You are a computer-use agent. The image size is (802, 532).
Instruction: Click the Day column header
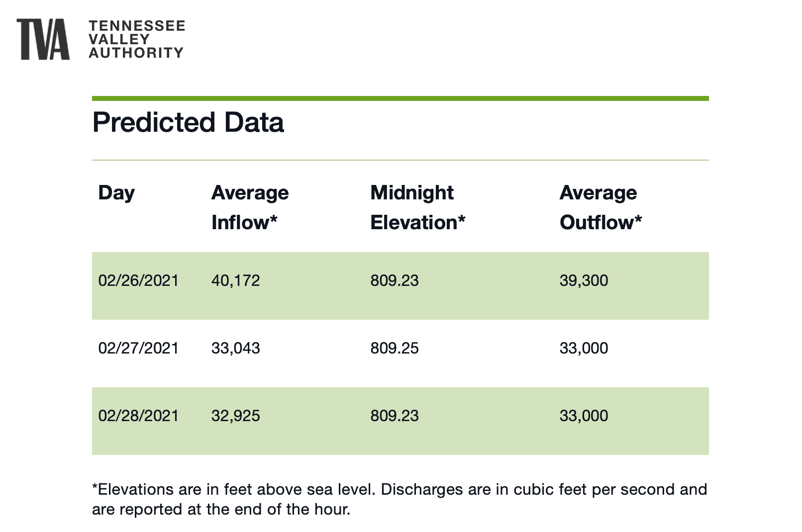[116, 193]
